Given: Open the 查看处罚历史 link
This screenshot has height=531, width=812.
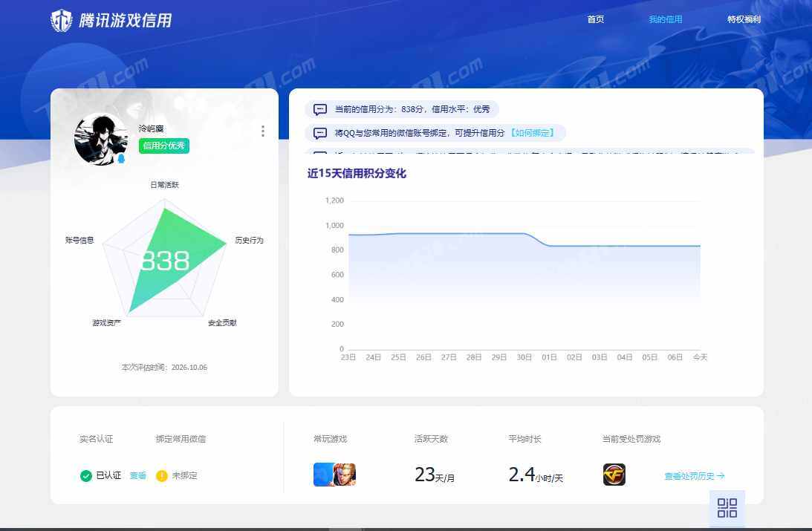Looking at the screenshot, I should point(695,476).
